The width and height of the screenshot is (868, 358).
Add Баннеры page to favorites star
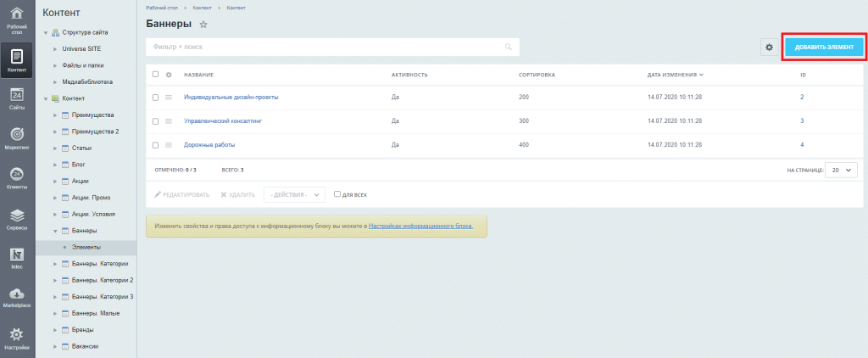tap(203, 25)
